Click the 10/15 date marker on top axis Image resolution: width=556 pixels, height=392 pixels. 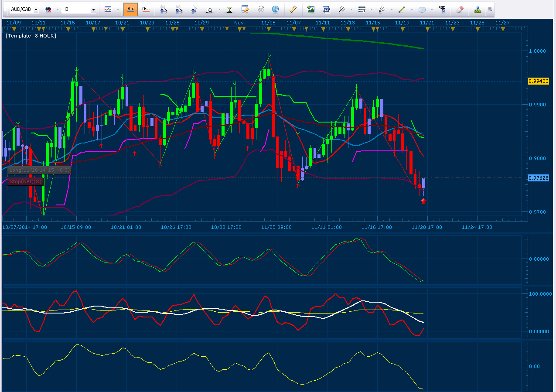(x=67, y=23)
